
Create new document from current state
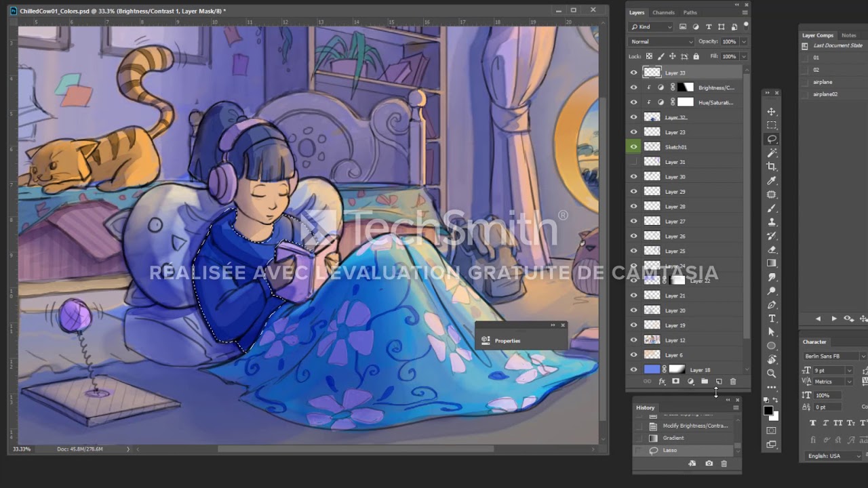pos(692,464)
